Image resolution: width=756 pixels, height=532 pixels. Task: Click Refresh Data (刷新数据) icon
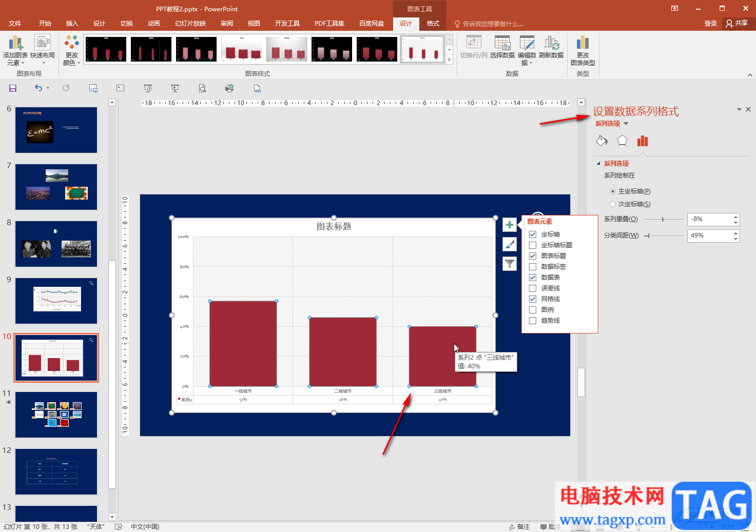pyautogui.click(x=551, y=47)
